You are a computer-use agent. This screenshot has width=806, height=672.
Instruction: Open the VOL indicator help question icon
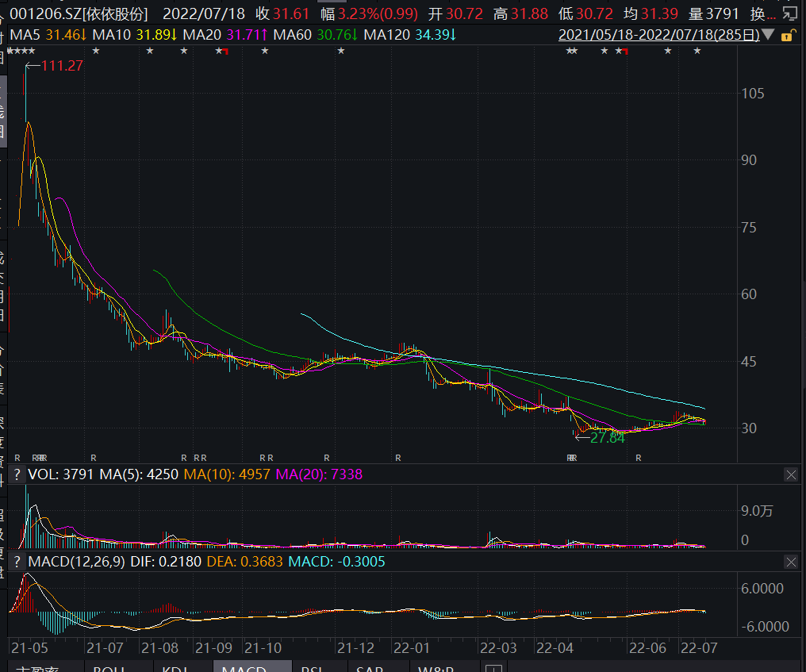click(17, 474)
